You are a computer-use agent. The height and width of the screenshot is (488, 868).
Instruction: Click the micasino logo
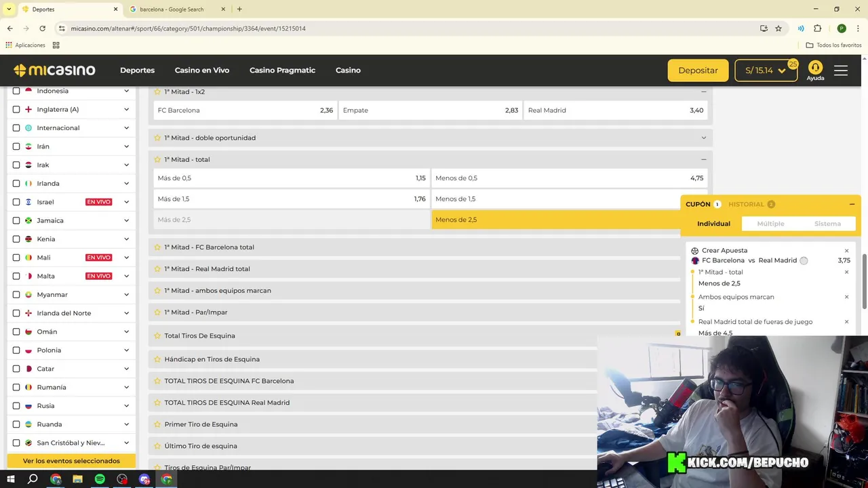tap(54, 70)
